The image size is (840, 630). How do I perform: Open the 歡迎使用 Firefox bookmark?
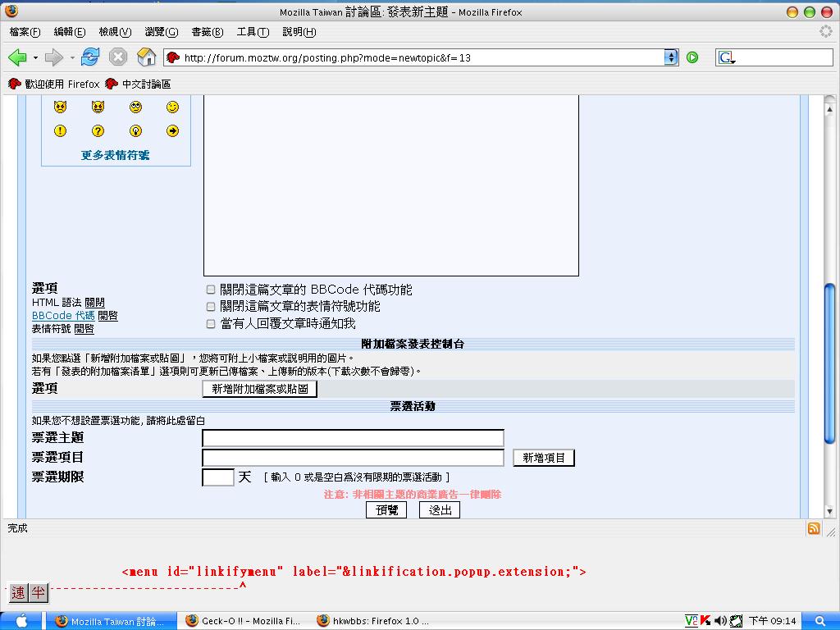tap(54, 84)
